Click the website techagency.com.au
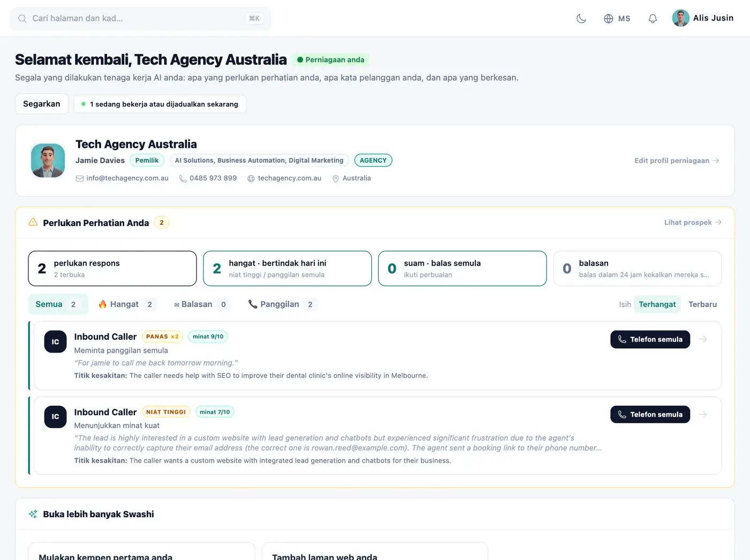The height and width of the screenshot is (560, 750). (290, 178)
